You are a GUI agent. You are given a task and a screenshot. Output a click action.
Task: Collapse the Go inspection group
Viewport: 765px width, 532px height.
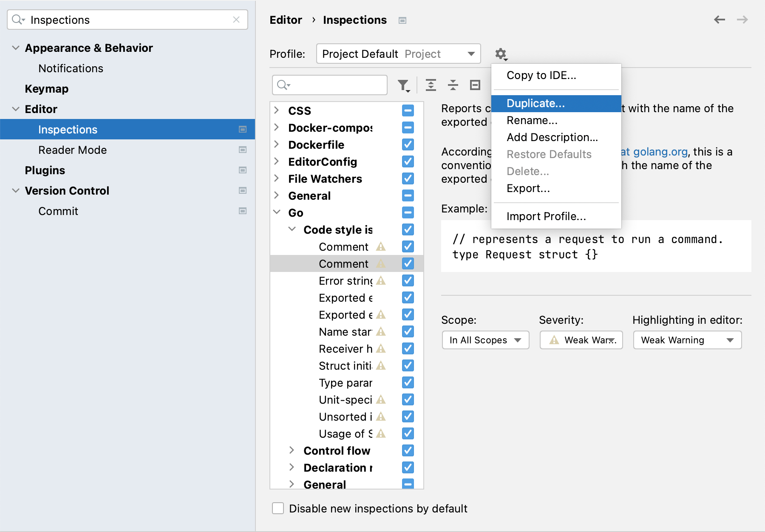pyautogui.click(x=277, y=212)
